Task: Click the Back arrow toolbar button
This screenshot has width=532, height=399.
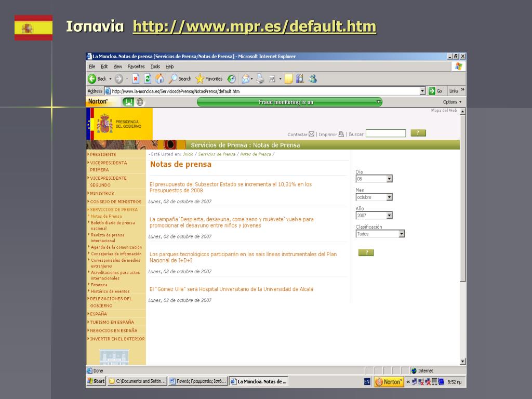Action: click(92, 79)
